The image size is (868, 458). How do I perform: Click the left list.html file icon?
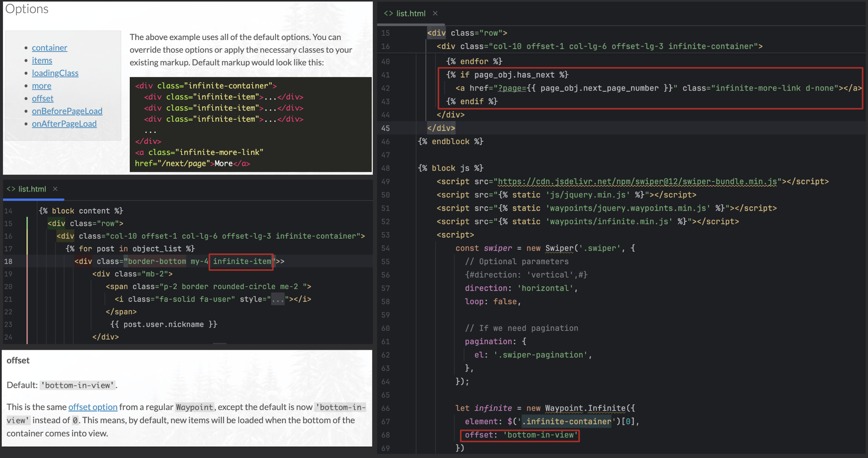[x=11, y=189]
